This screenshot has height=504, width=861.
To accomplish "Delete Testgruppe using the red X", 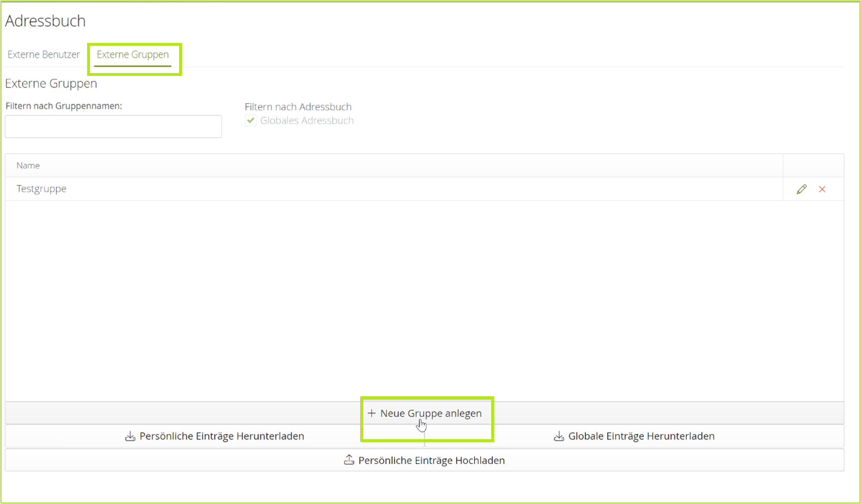I will [x=822, y=189].
